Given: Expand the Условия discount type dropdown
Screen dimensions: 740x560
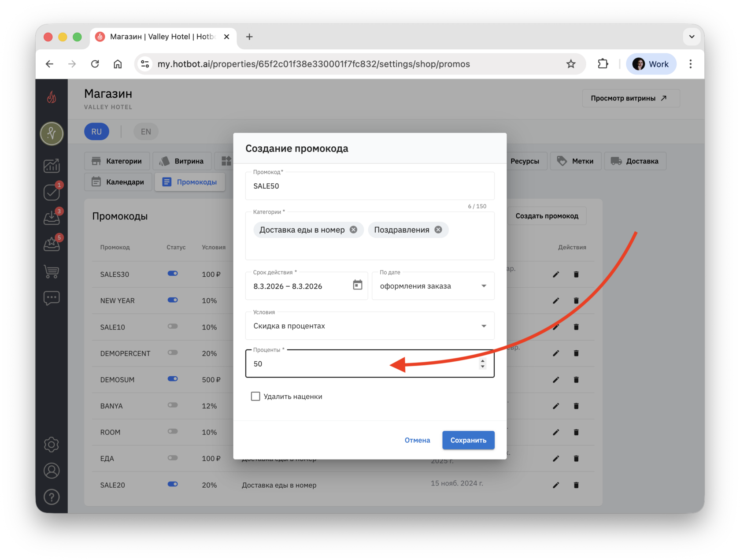Looking at the screenshot, I should pos(370,326).
